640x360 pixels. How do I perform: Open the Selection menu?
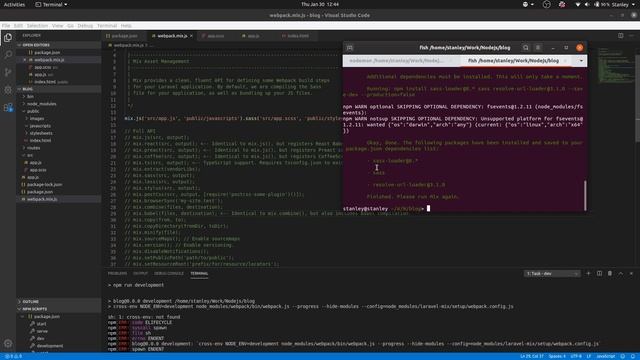[x=37, y=25]
